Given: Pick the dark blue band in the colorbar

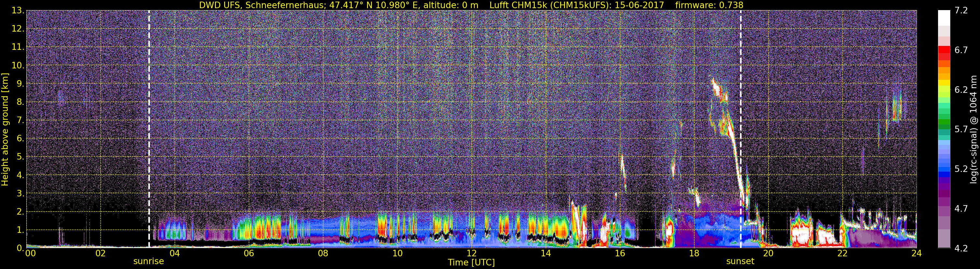Looking at the screenshot, I should pos(944,175).
